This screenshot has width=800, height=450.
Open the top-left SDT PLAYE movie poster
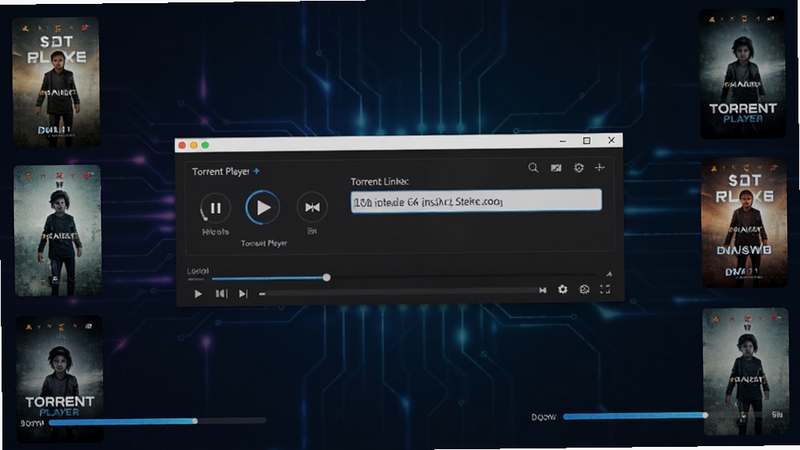point(56,82)
